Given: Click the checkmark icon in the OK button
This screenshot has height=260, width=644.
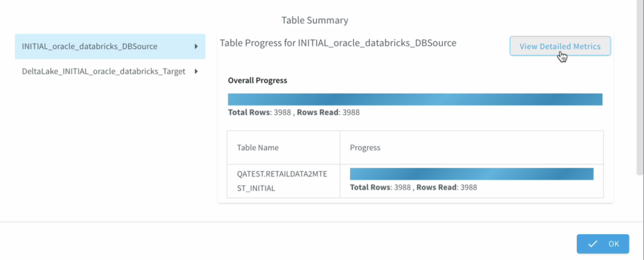Looking at the screenshot, I should 592,244.
